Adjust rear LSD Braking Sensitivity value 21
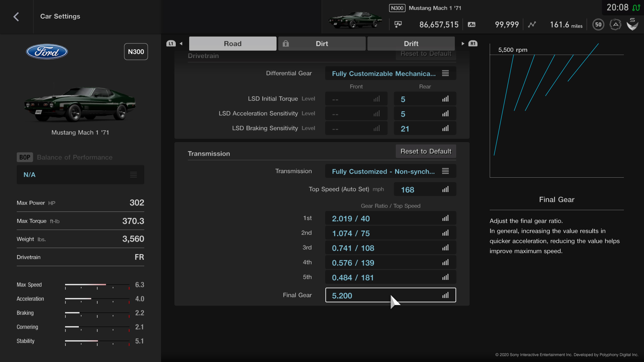 pos(425,128)
